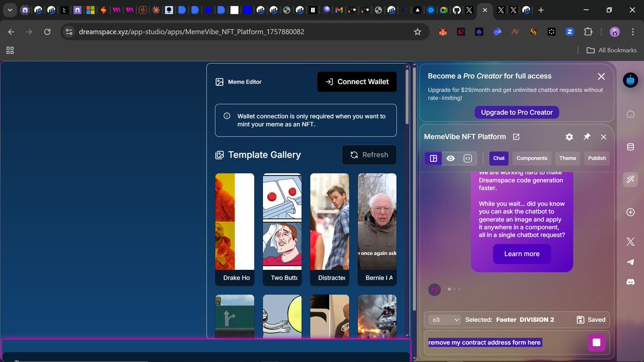Open the database icon in sidebar

point(631,147)
